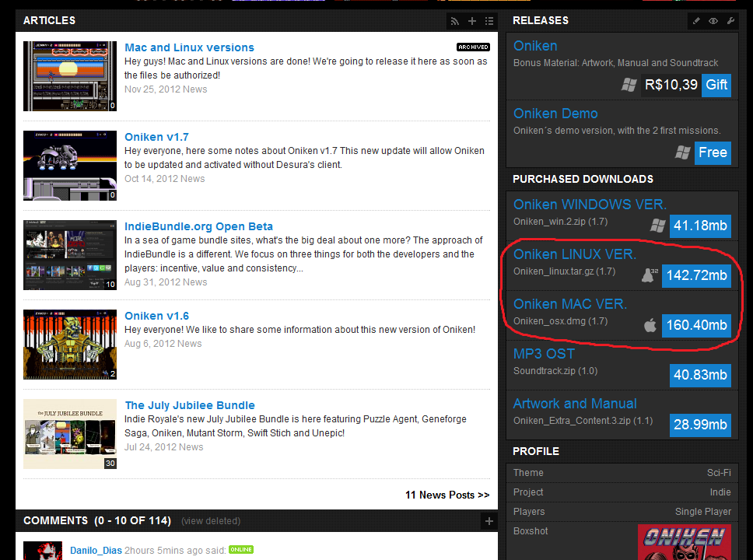Image resolution: width=753 pixels, height=560 pixels.
Task: Browse articles using the list icon
Action: pos(489,21)
